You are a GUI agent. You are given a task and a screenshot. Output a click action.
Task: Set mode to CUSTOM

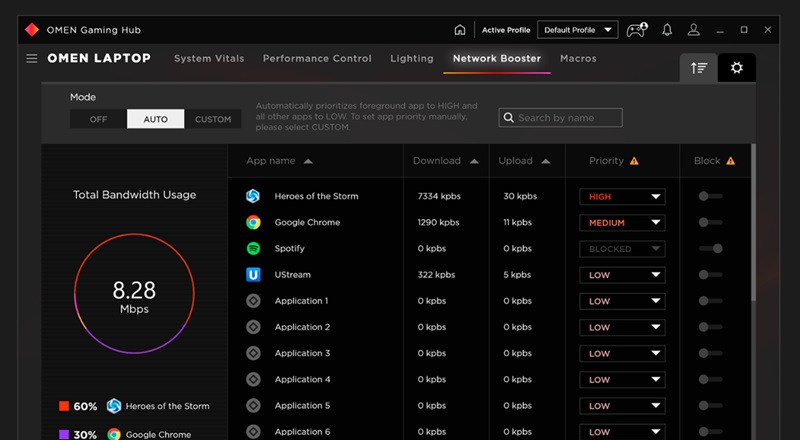[213, 119]
